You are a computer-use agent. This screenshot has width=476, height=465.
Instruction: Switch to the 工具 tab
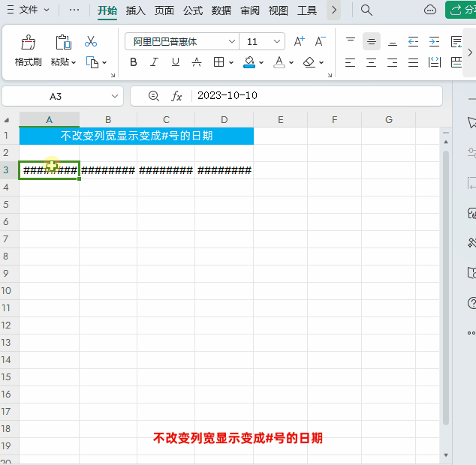306,10
